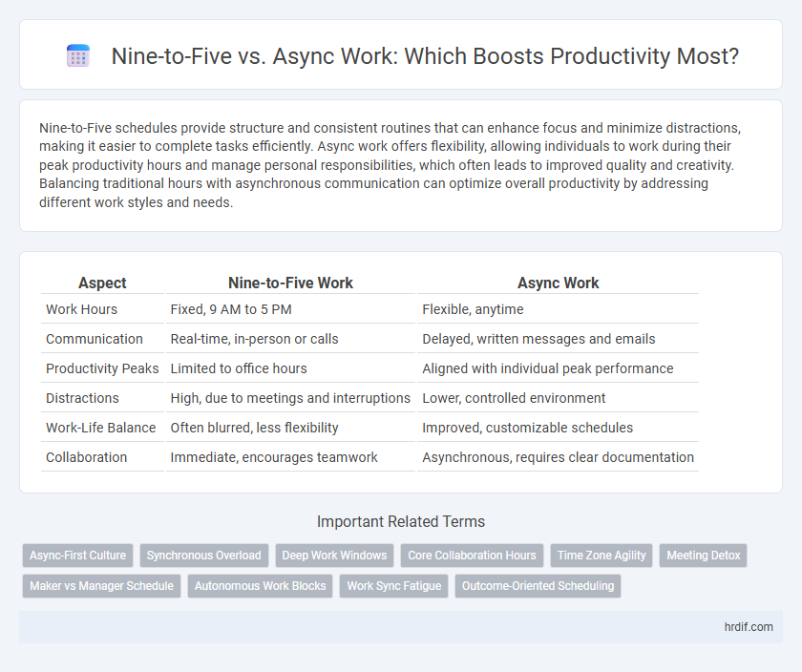Open the Core Collaboration Hours tag
The image size is (802, 672).
click(x=472, y=556)
